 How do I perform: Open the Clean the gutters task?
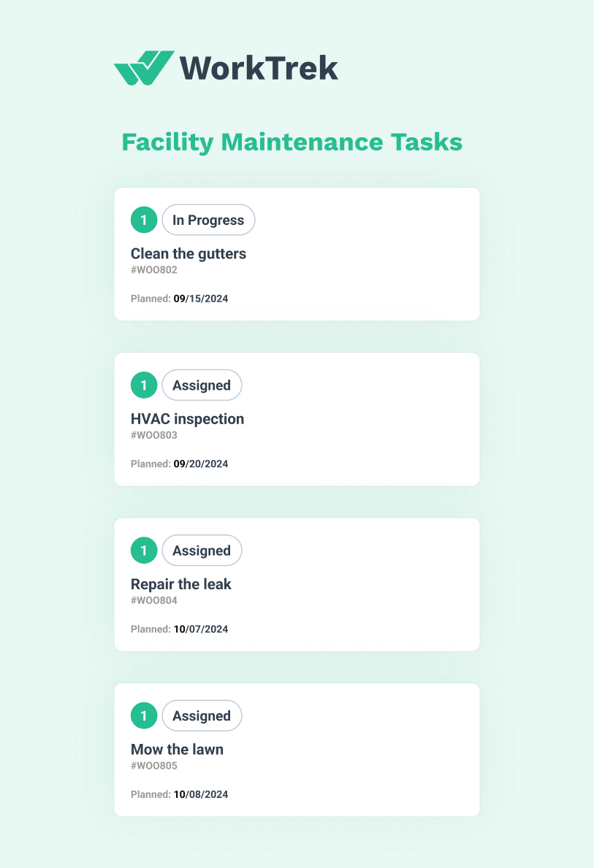point(188,253)
